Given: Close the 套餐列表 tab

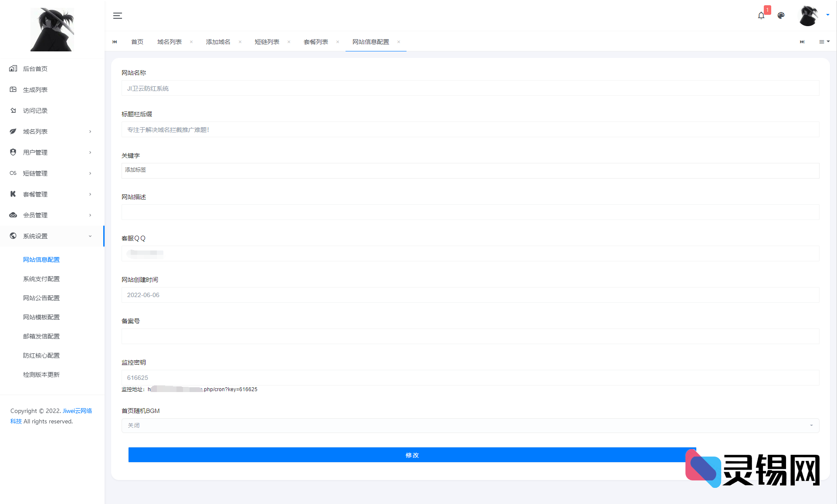Looking at the screenshot, I should tap(338, 42).
